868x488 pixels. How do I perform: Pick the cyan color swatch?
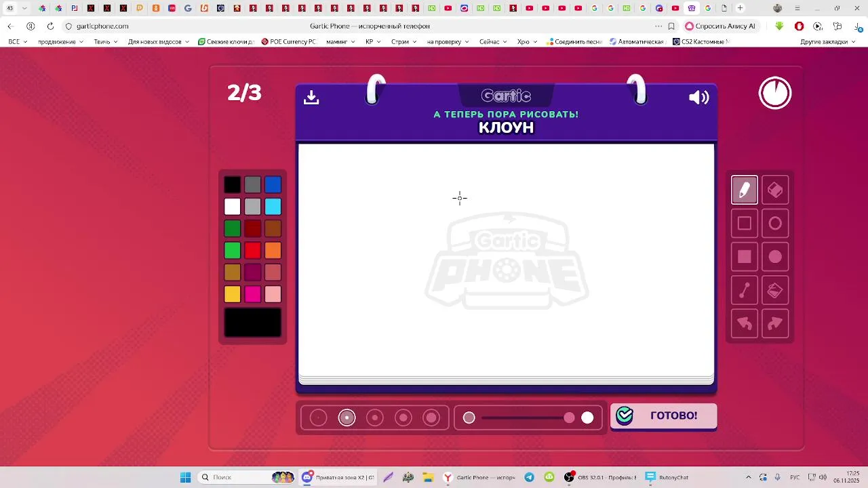tap(273, 206)
